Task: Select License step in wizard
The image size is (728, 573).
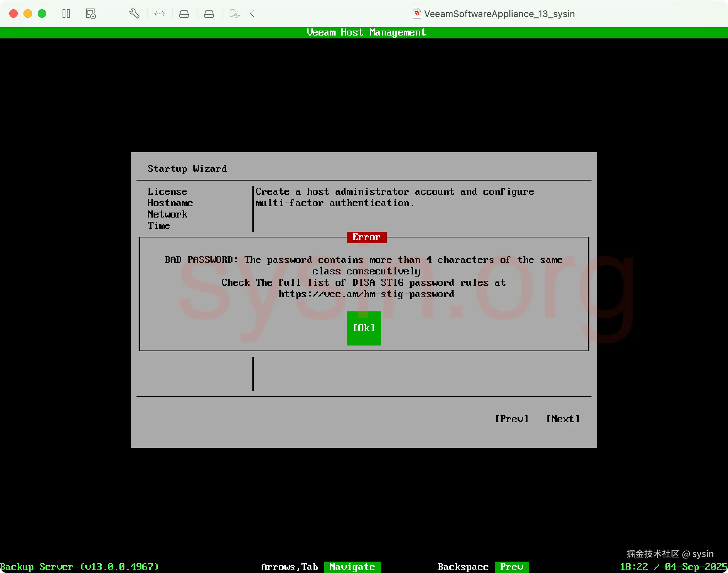Action: click(x=167, y=192)
